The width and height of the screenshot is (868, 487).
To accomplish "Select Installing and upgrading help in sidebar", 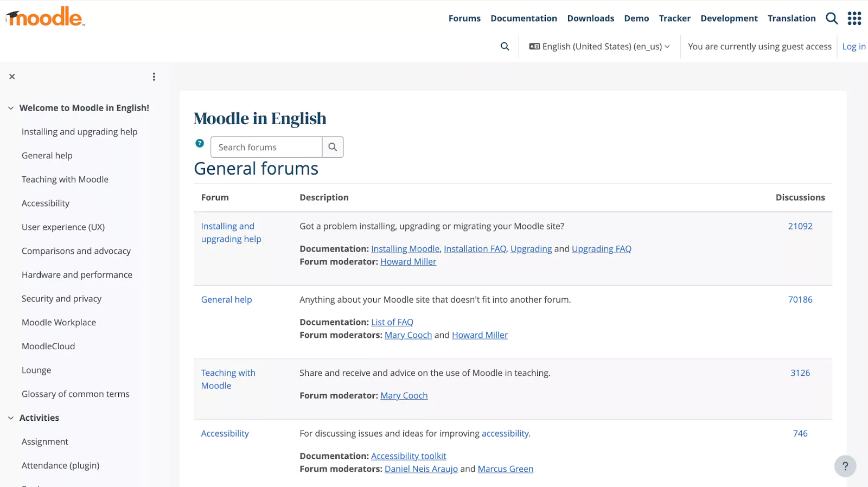I will (79, 132).
